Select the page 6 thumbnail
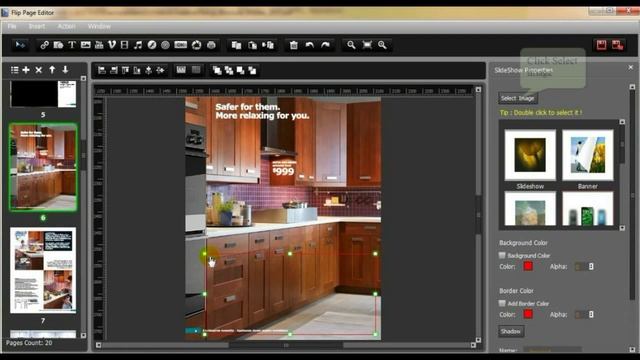Viewport: 640px width, 360px height. [x=43, y=167]
